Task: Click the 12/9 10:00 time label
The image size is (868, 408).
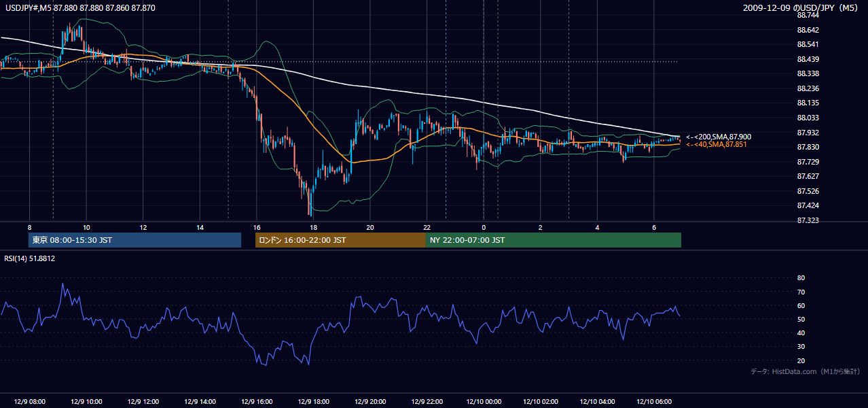Action: [86, 401]
